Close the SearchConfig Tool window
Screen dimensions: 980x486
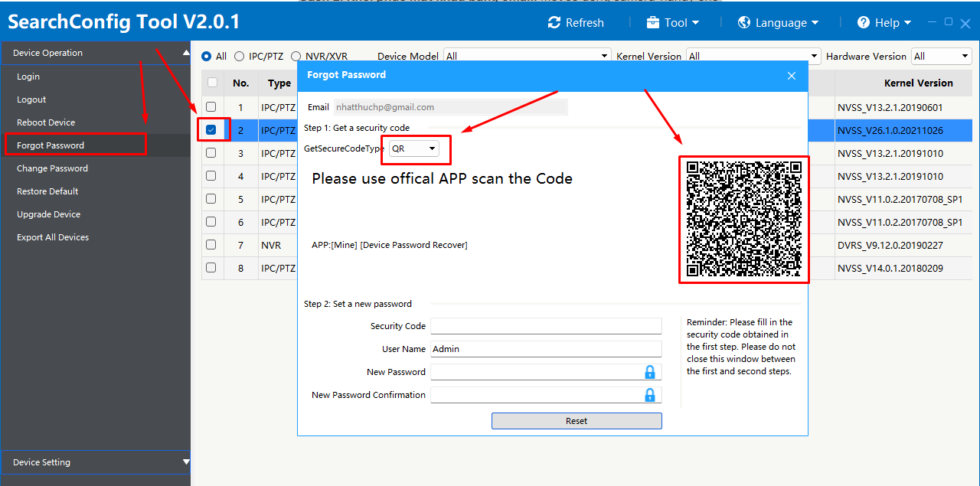tap(965, 22)
